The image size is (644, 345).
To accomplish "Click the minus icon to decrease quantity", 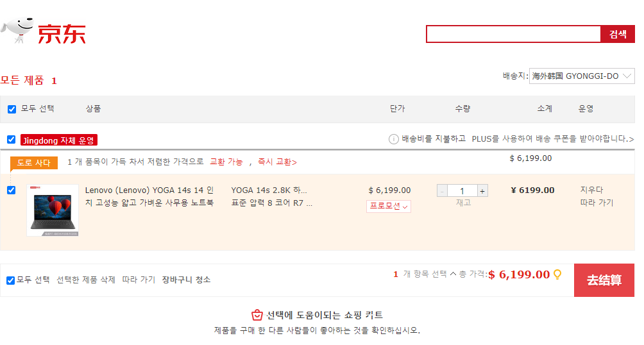I will tap(442, 191).
